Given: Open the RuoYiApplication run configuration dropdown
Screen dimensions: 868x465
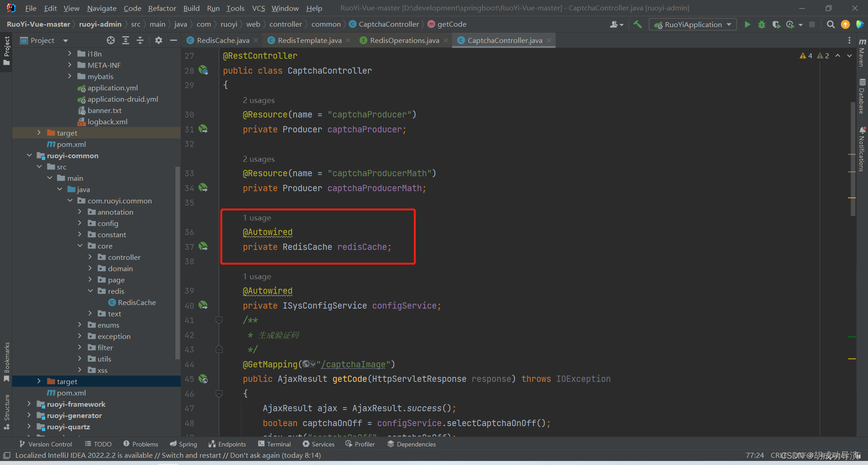Looking at the screenshot, I should (x=728, y=24).
